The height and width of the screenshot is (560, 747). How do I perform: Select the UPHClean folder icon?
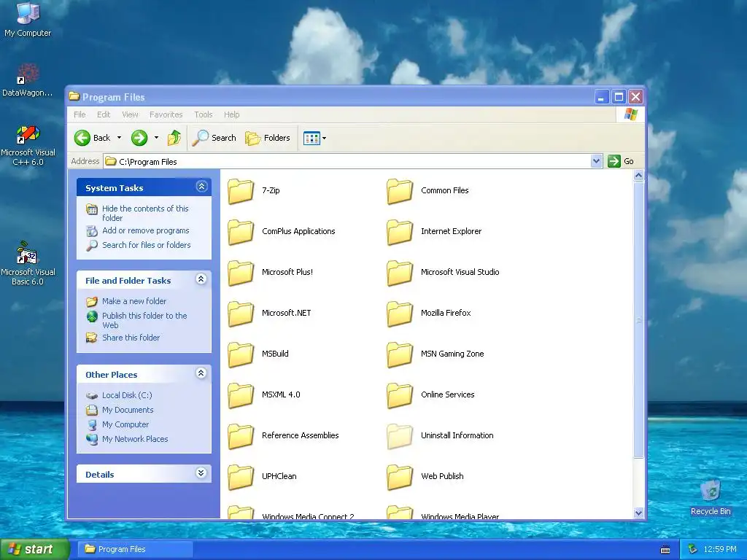(241, 478)
